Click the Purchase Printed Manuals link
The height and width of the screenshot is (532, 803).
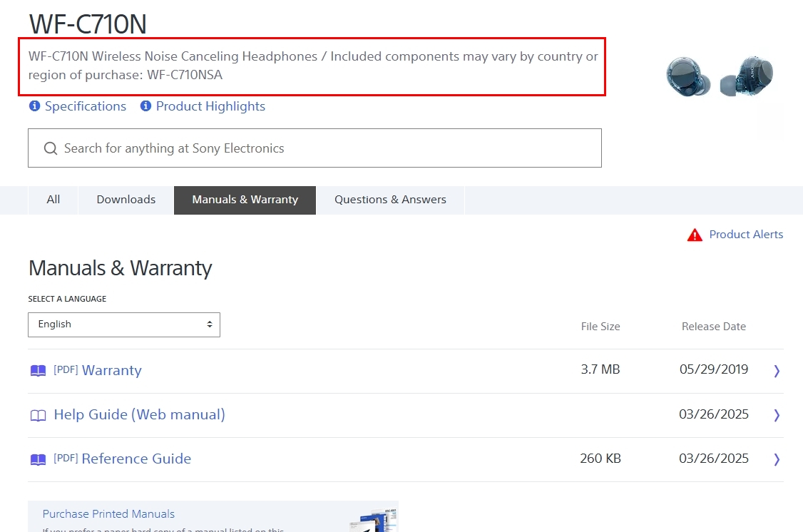pyautogui.click(x=108, y=513)
